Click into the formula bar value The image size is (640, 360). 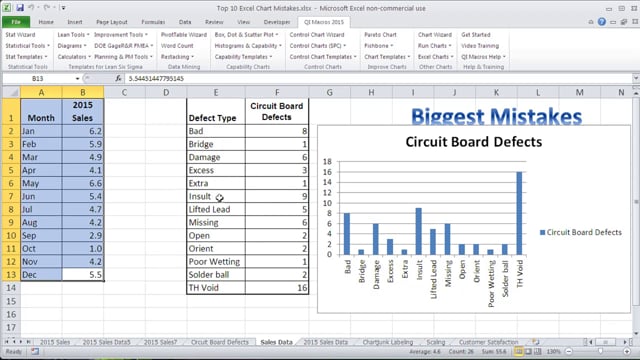[379, 78]
